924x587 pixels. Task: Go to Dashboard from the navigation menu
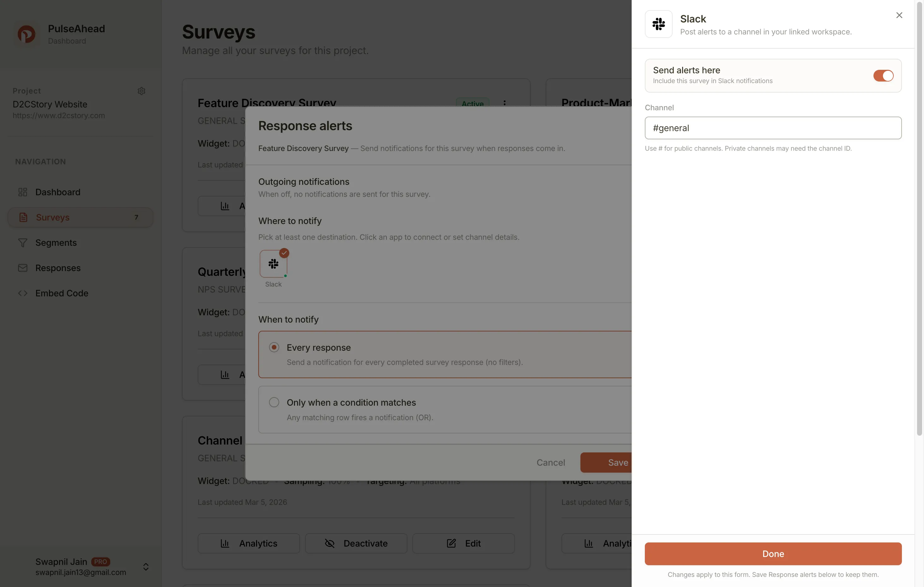(57, 192)
